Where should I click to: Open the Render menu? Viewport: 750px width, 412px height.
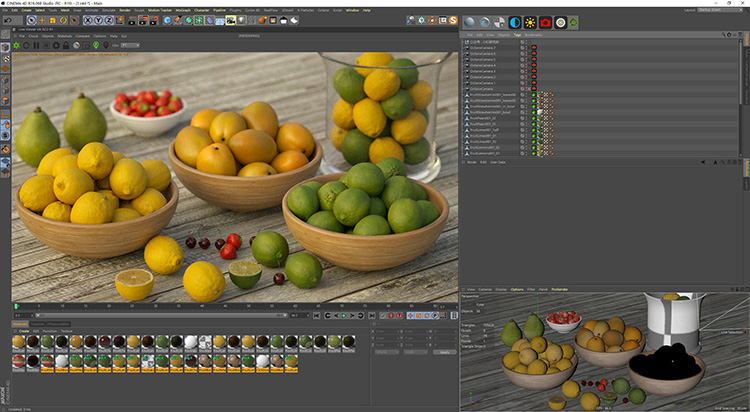[125, 10]
